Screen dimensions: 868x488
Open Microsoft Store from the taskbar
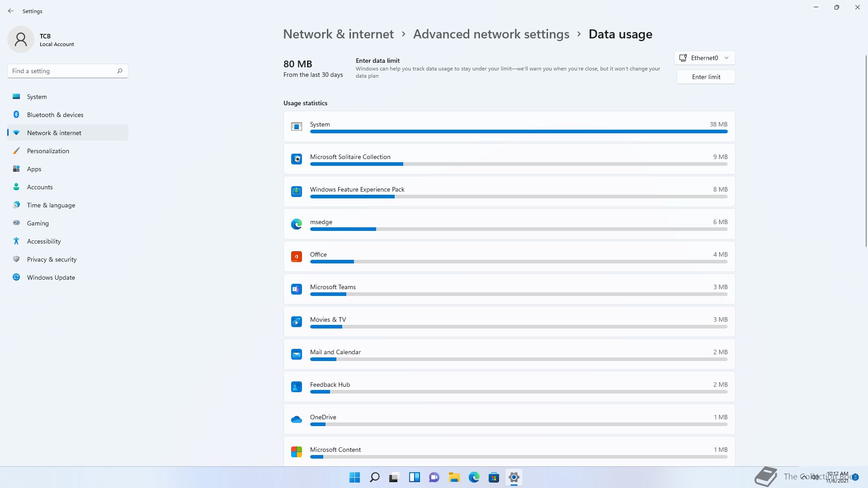[x=494, y=477]
